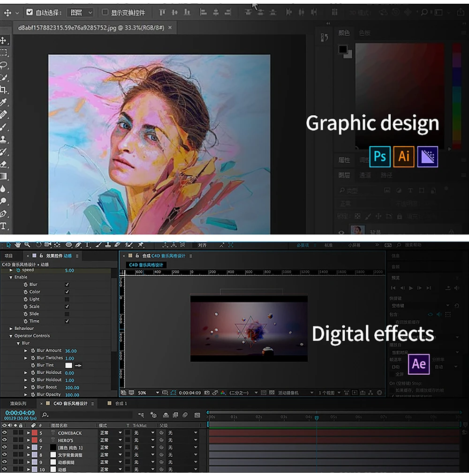Uncheck the auto-select (自动选择) checkbox
469x476 pixels.
[30, 12]
